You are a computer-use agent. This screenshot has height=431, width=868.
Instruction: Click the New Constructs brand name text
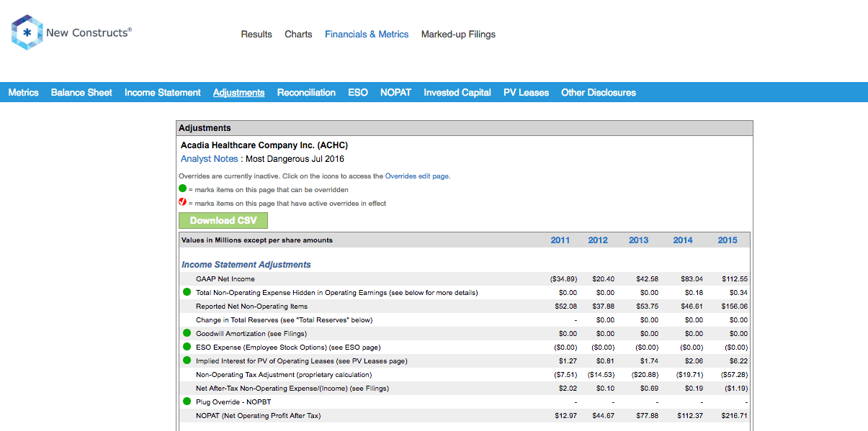click(89, 32)
